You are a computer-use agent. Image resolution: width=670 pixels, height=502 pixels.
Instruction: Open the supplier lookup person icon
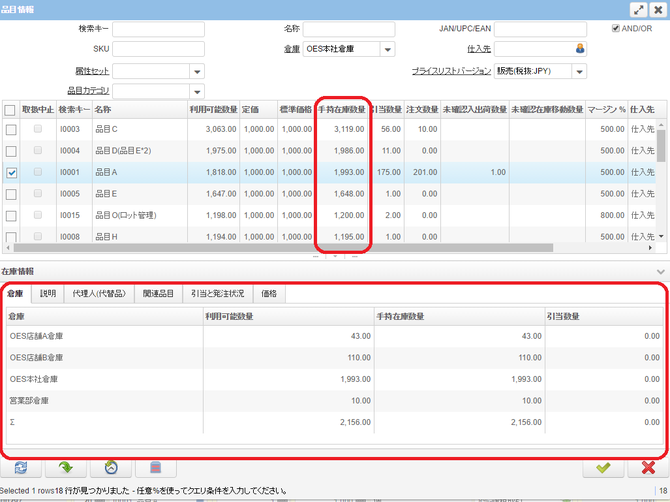(x=580, y=49)
